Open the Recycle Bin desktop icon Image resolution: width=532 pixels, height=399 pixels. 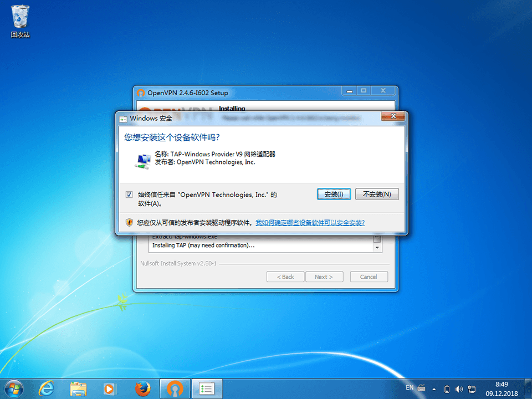[20, 21]
